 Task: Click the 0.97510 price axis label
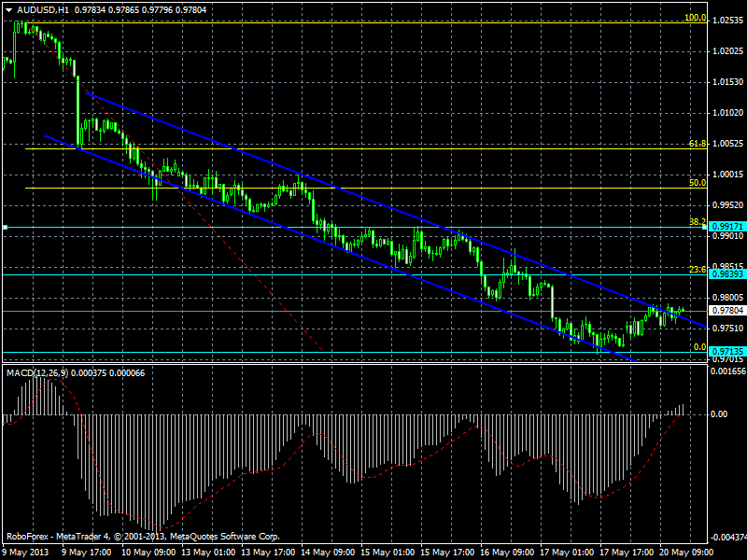pyautogui.click(x=728, y=329)
